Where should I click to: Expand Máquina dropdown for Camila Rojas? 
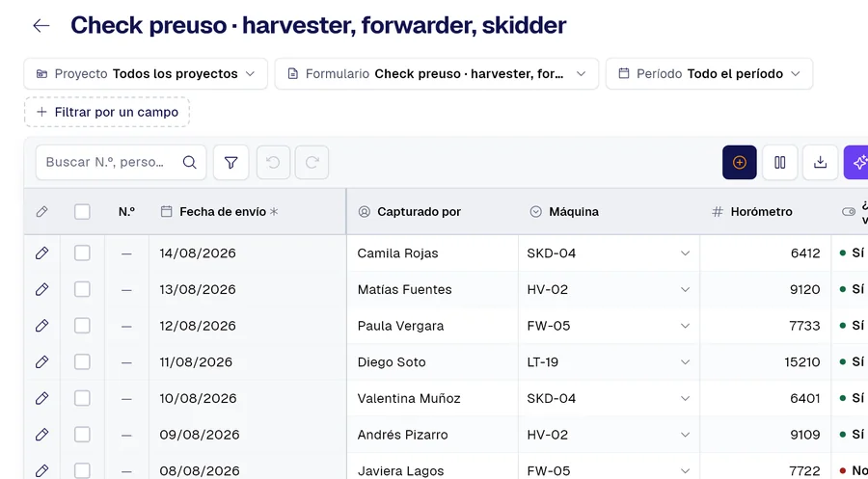coord(685,253)
